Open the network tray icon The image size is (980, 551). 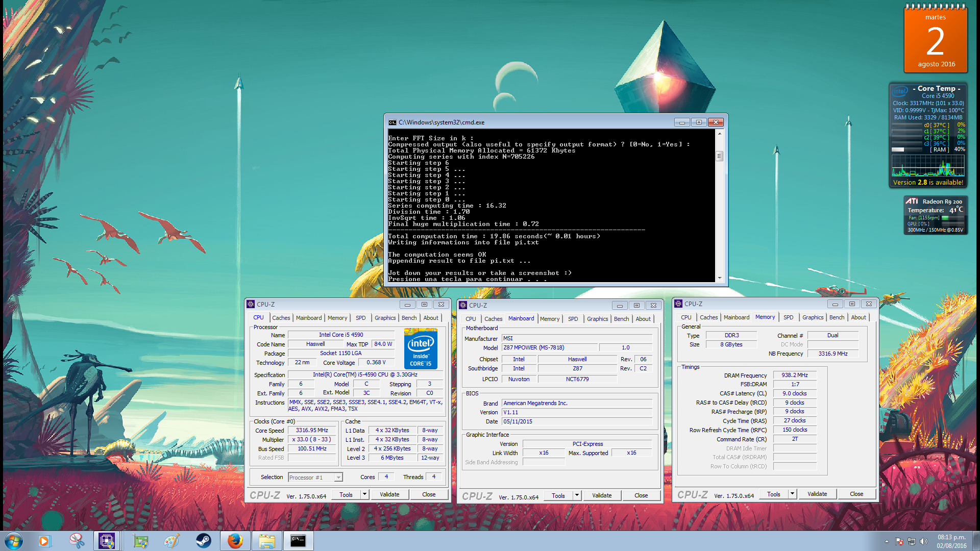click(x=911, y=541)
